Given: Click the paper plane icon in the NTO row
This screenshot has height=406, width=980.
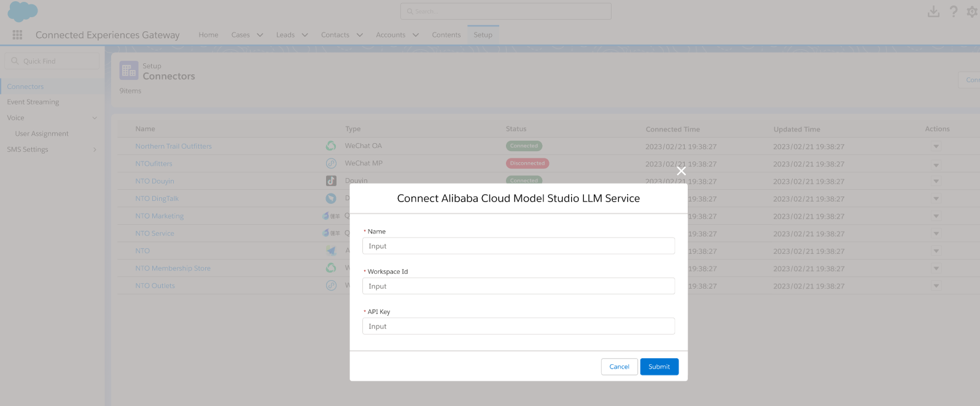Looking at the screenshot, I should tap(331, 251).
